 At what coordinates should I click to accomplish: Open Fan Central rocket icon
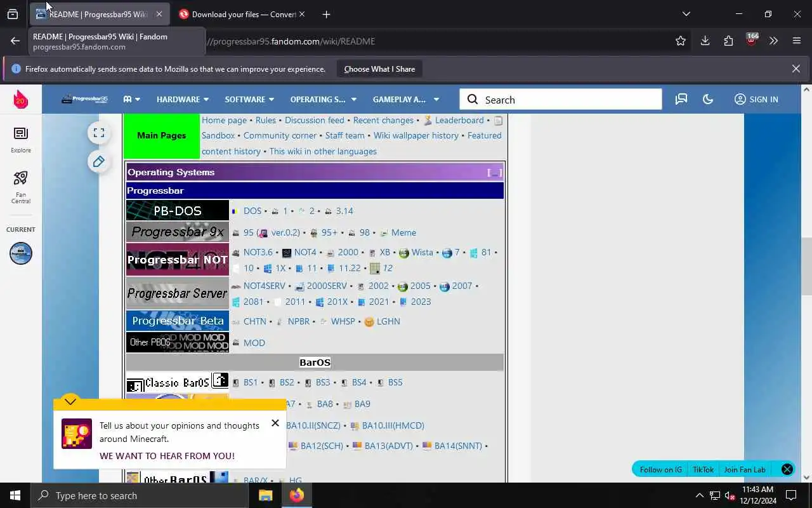[x=20, y=187]
